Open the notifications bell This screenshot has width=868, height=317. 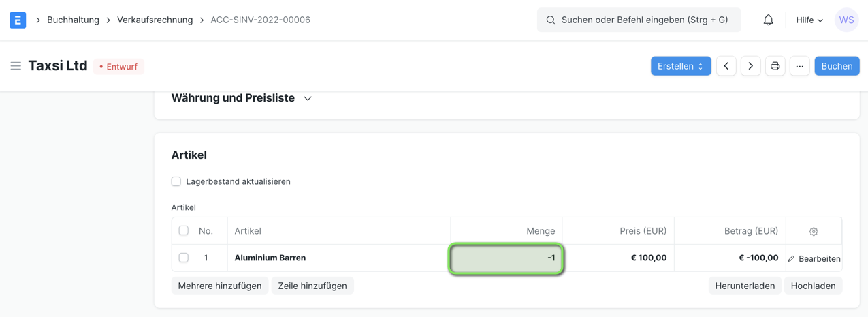(x=768, y=20)
